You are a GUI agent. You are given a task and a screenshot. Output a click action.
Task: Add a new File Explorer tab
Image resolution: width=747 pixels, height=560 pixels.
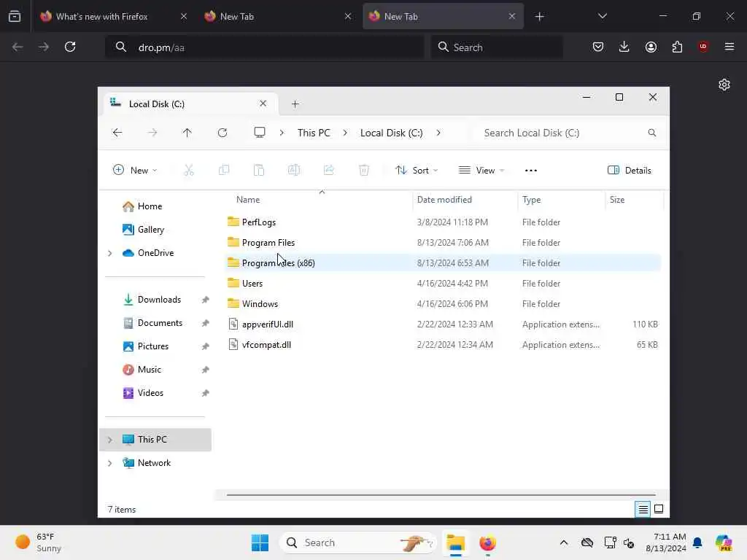click(295, 104)
